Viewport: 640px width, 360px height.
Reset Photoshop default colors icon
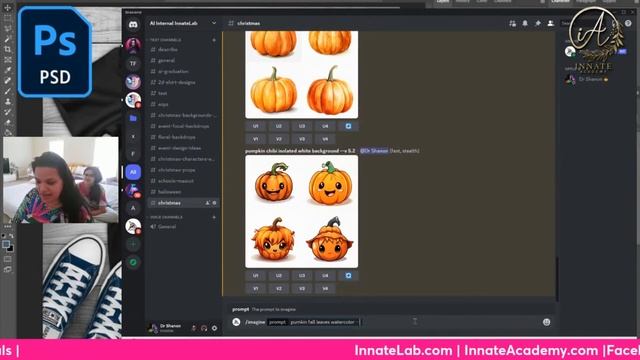click(x=4, y=236)
